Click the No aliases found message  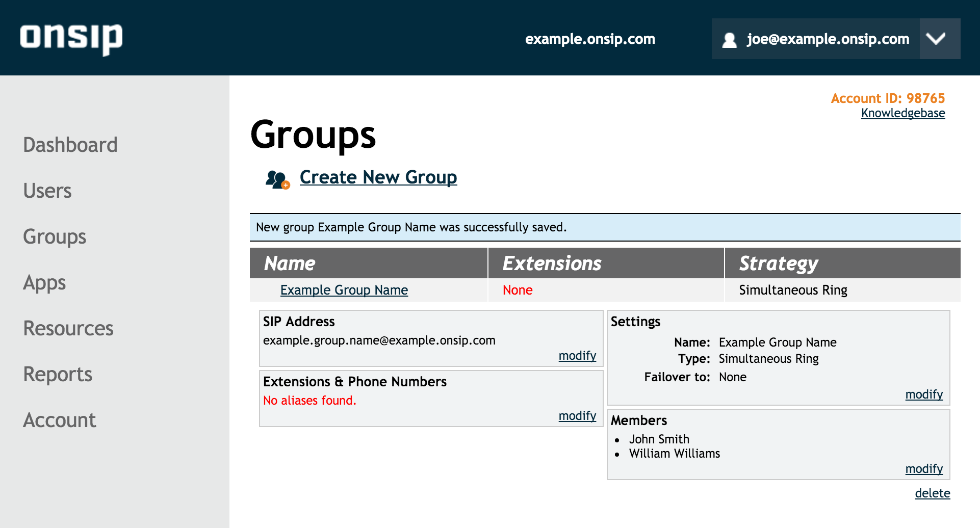[310, 401]
